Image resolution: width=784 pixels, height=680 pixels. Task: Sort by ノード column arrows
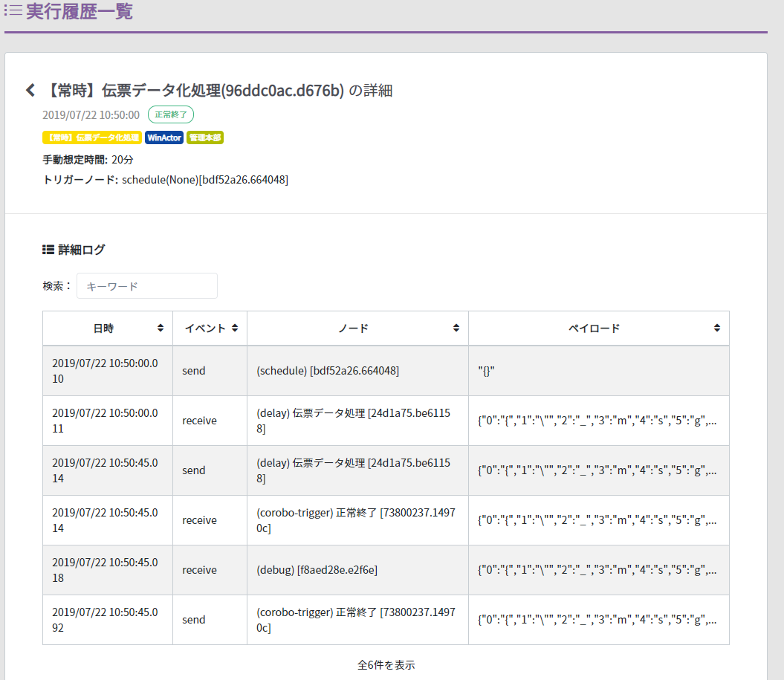point(456,328)
